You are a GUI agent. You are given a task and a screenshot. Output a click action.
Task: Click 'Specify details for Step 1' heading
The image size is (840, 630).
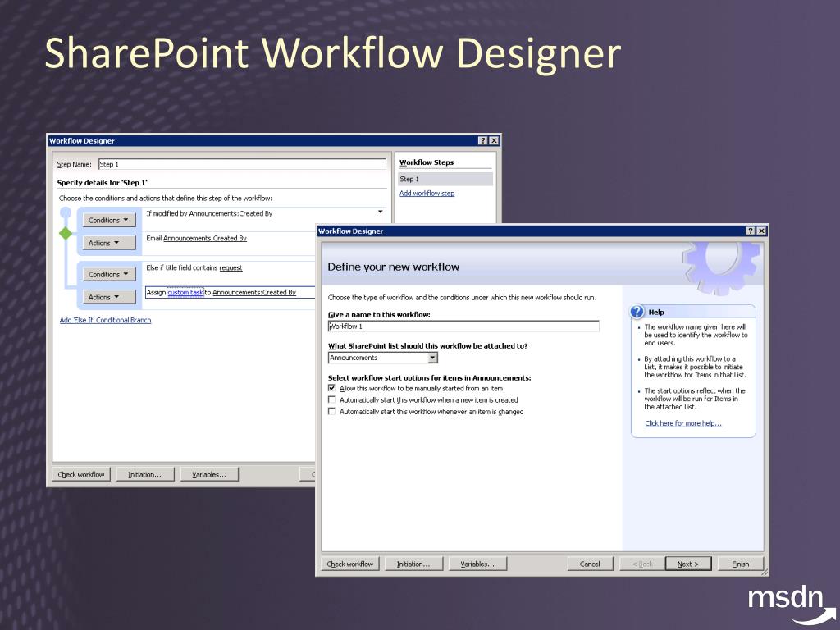coord(103,183)
